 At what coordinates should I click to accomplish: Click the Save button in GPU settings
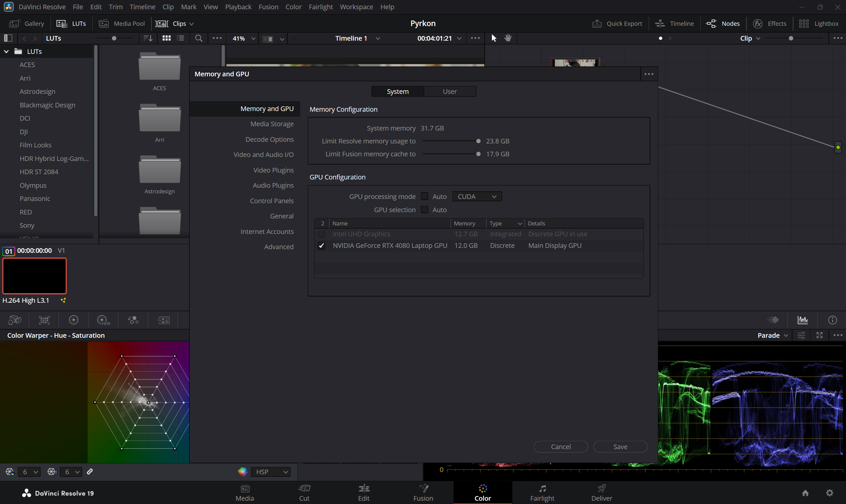pos(621,446)
